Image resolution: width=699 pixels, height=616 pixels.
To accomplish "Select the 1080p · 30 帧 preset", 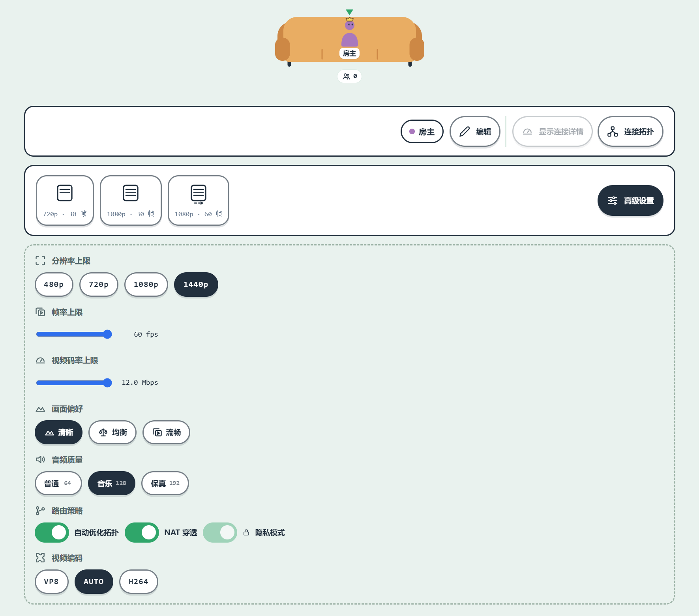I will click(131, 200).
